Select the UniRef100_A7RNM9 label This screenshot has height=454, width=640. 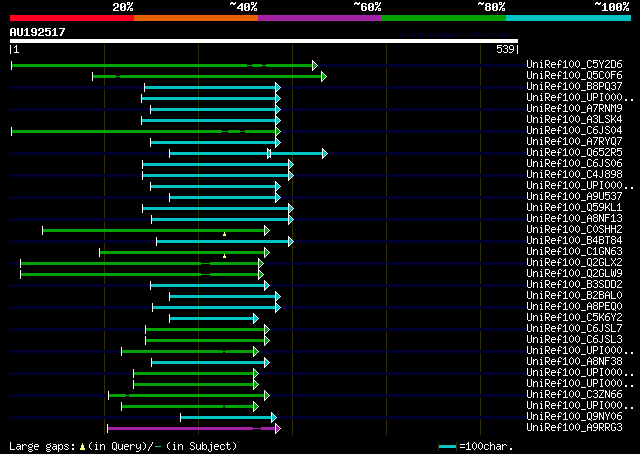pyautogui.click(x=574, y=109)
